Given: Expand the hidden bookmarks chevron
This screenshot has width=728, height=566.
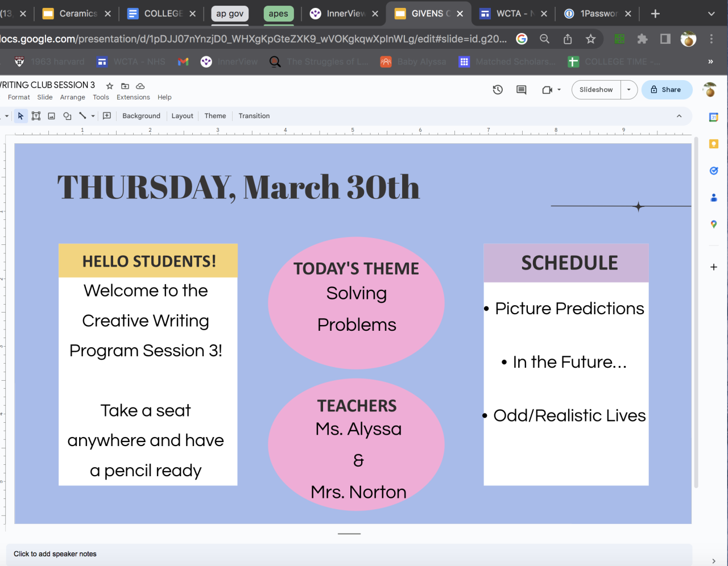Looking at the screenshot, I should point(710,62).
